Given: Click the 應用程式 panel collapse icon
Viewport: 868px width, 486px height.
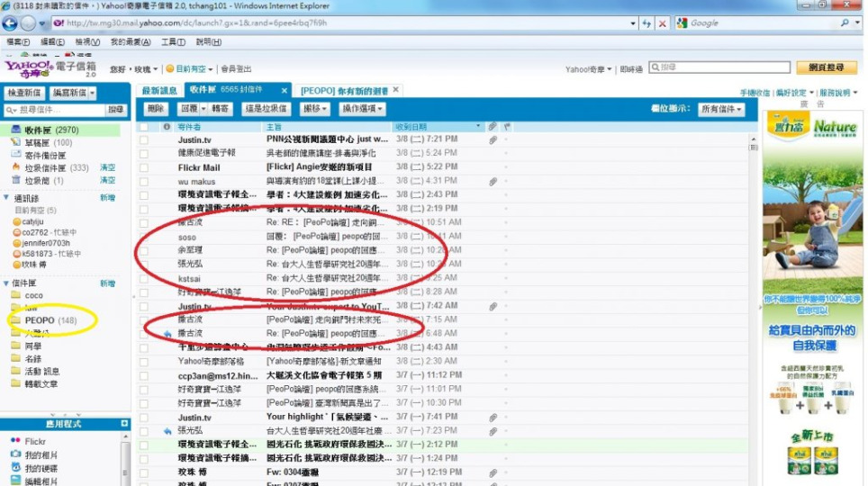Looking at the screenshot, I should point(124,424).
